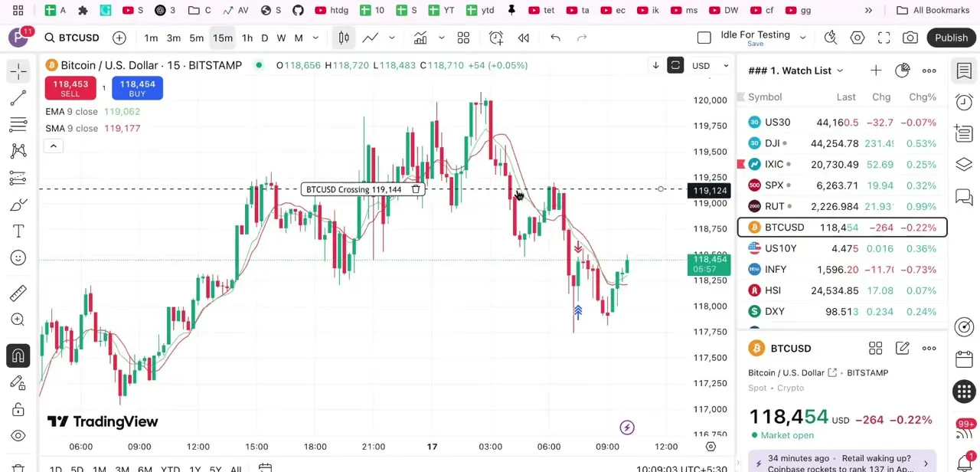Take a chart snapshot with camera

[x=910, y=38]
